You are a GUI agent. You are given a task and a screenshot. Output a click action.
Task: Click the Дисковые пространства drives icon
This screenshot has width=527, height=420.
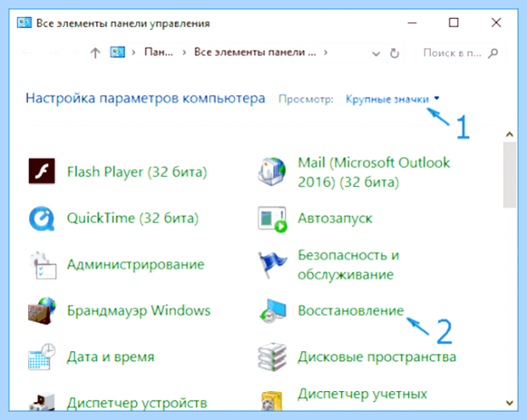tap(272, 357)
